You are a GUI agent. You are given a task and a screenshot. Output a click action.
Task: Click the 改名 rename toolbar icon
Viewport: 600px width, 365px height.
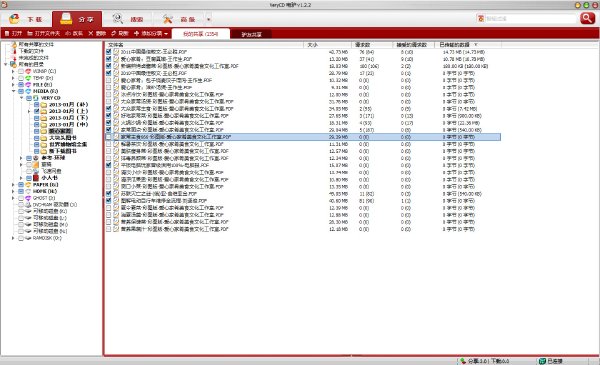[x=68, y=34]
